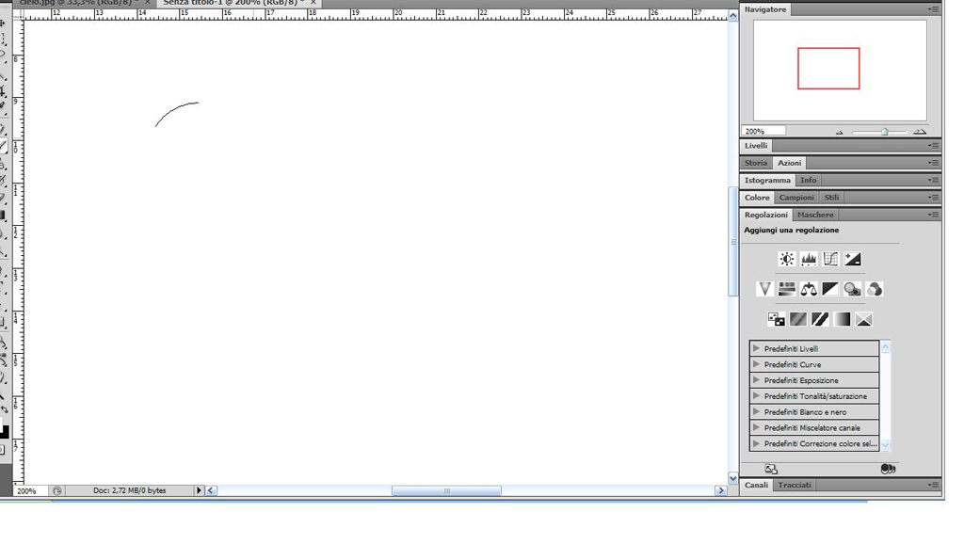Add a Vibrance adjustment

[764, 289]
